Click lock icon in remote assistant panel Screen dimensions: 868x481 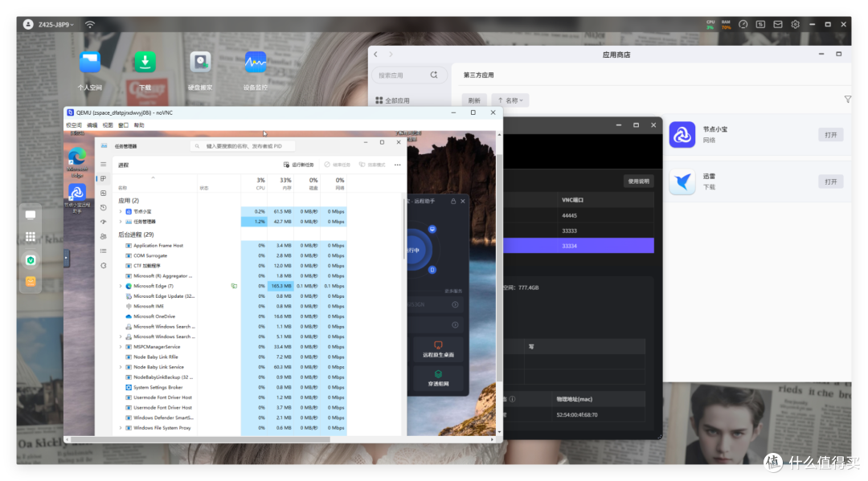coord(453,202)
